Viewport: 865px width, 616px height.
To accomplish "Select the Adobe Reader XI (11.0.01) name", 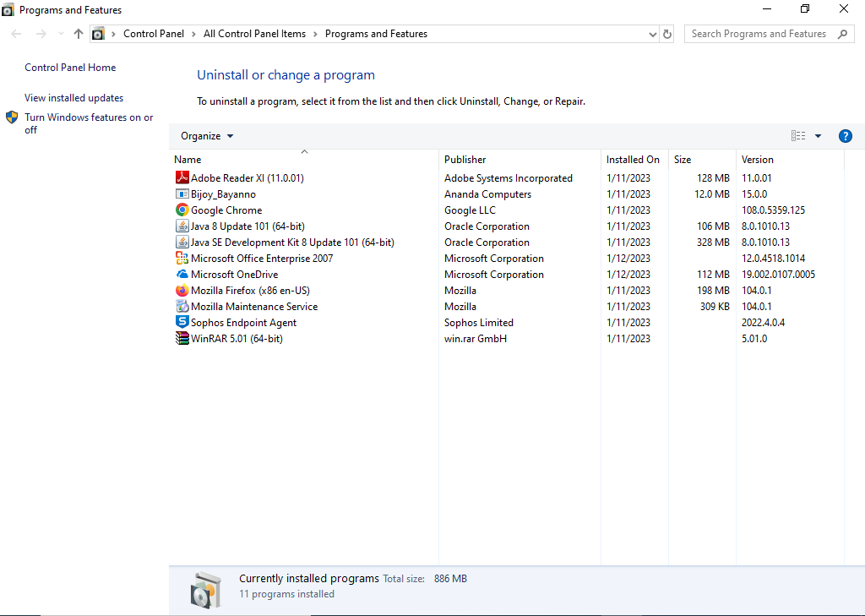I will 248,177.
